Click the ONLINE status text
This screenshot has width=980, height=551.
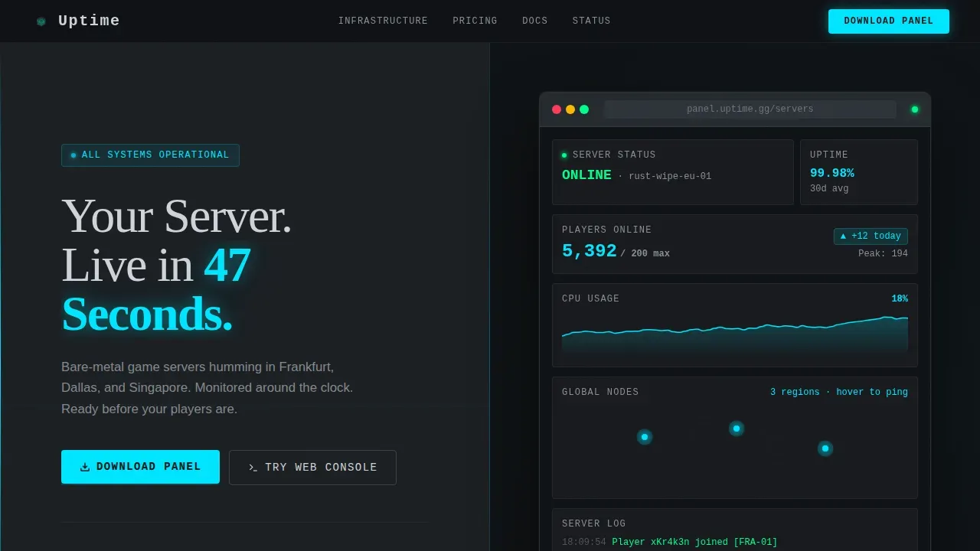point(586,175)
